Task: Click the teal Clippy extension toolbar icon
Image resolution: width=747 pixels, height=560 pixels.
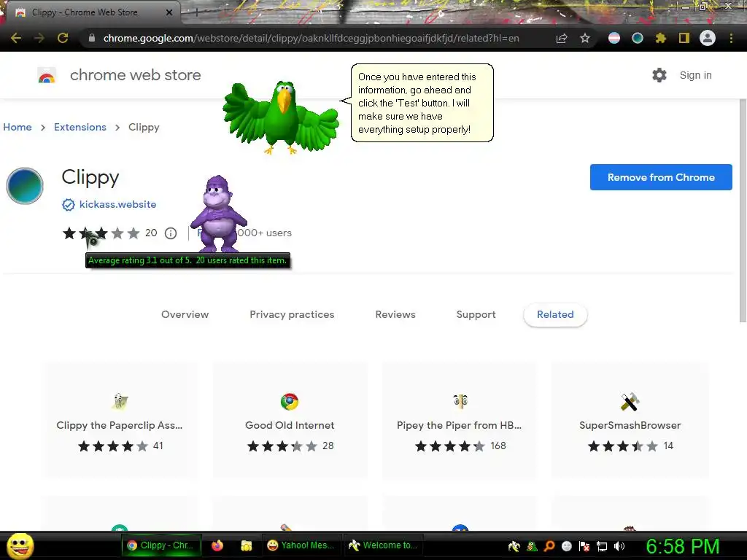Action: coord(638,38)
